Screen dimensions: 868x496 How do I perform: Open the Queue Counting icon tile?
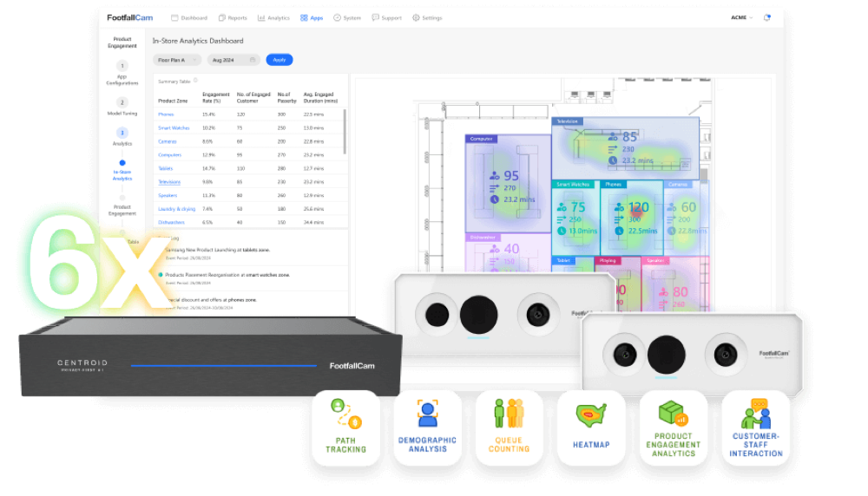[x=510, y=427]
